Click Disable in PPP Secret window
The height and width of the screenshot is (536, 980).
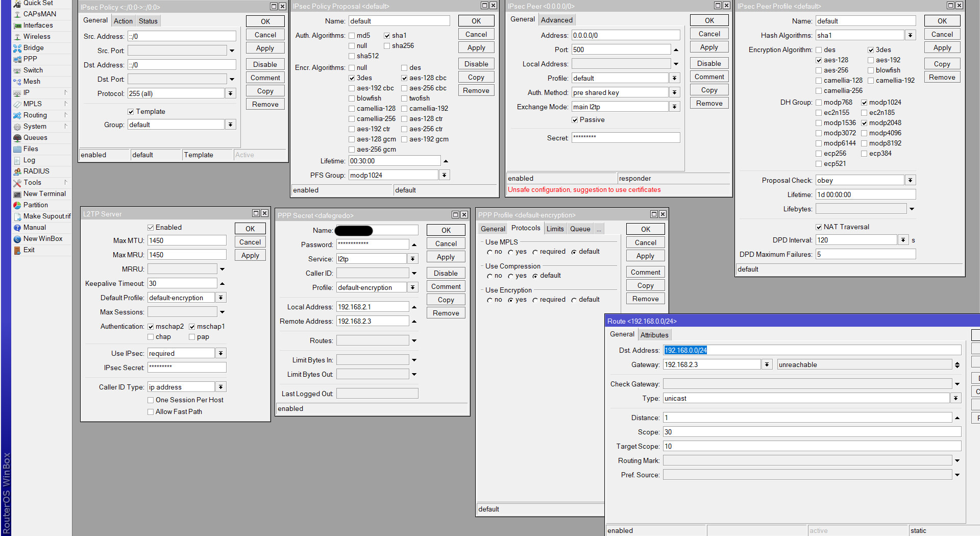pyautogui.click(x=446, y=273)
